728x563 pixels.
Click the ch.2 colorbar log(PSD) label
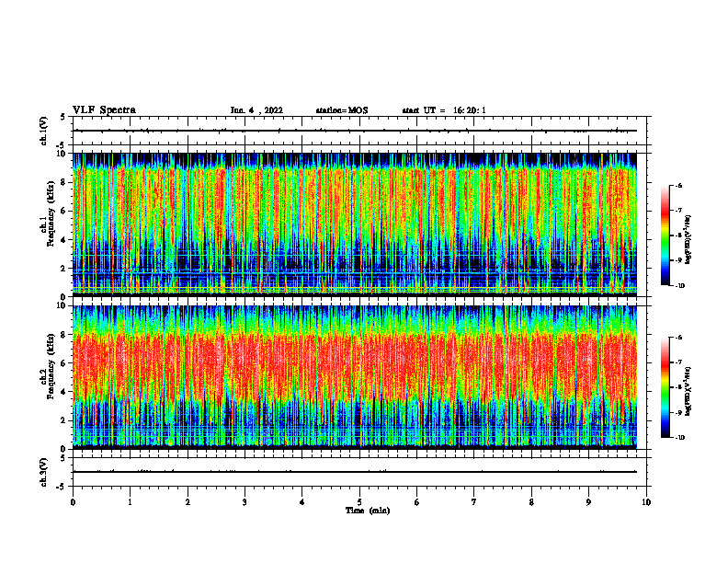(688, 391)
